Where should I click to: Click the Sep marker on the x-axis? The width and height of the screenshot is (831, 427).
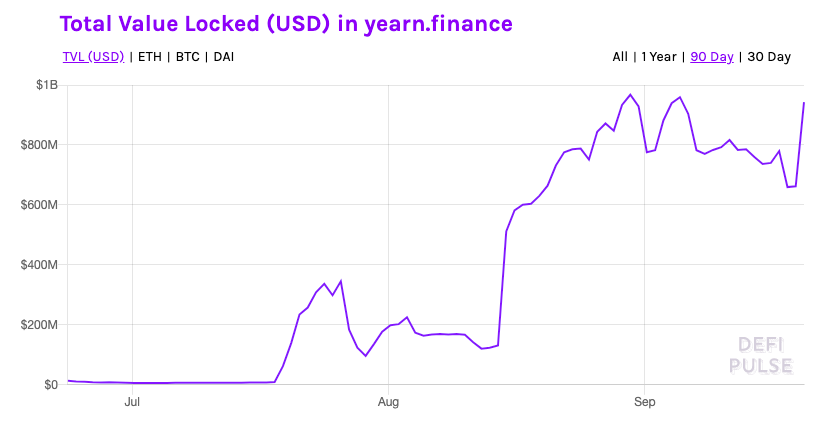click(645, 402)
